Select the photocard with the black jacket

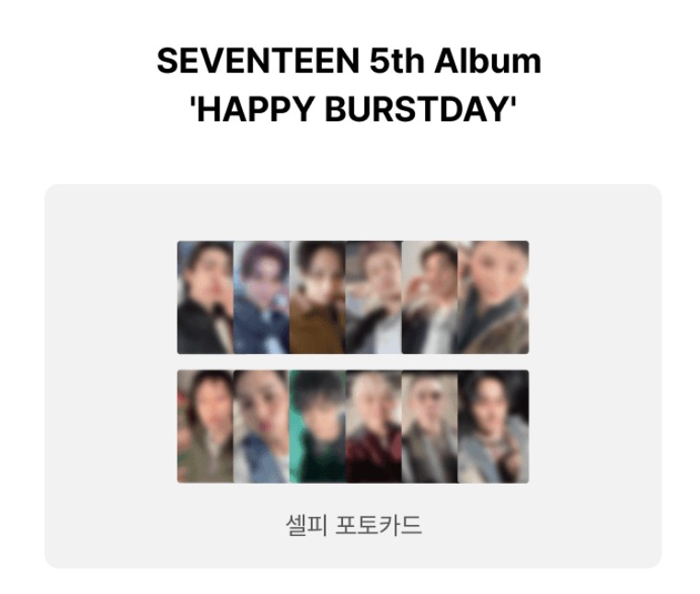[205, 298]
